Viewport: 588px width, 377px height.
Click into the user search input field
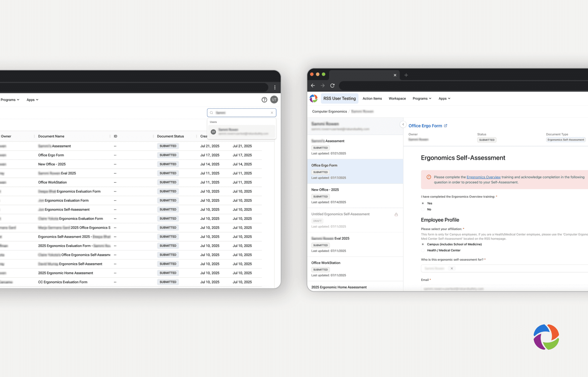(x=241, y=113)
